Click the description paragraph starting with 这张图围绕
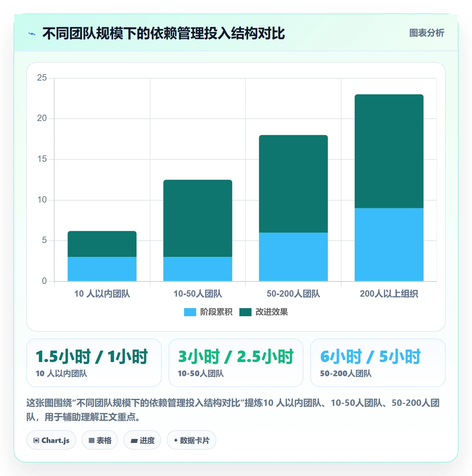The height and width of the screenshot is (476, 472). tap(233, 410)
